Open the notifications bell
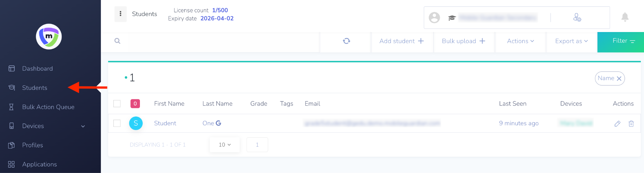 pos(625,17)
